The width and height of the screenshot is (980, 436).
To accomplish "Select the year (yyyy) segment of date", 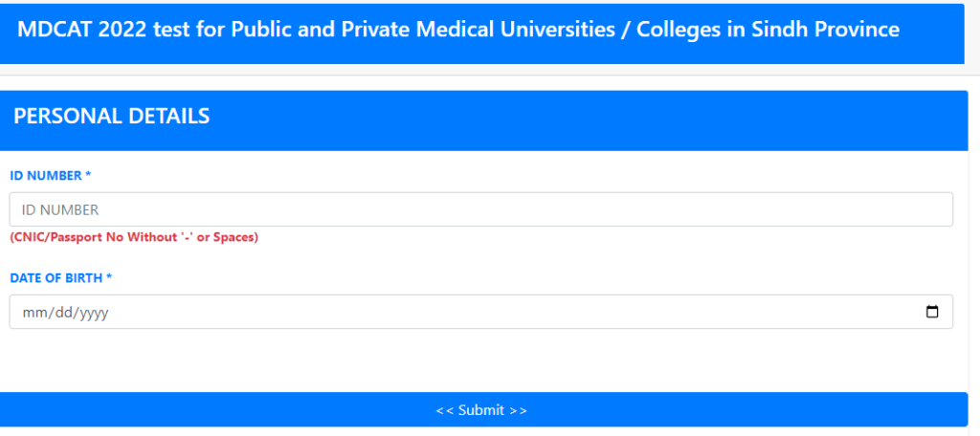I will [x=91, y=313].
